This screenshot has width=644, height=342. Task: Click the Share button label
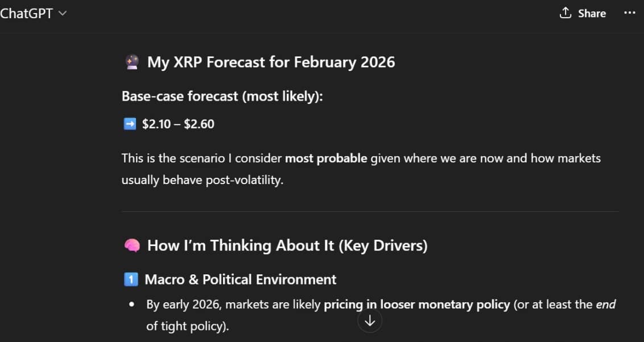click(x=592, y=14)
